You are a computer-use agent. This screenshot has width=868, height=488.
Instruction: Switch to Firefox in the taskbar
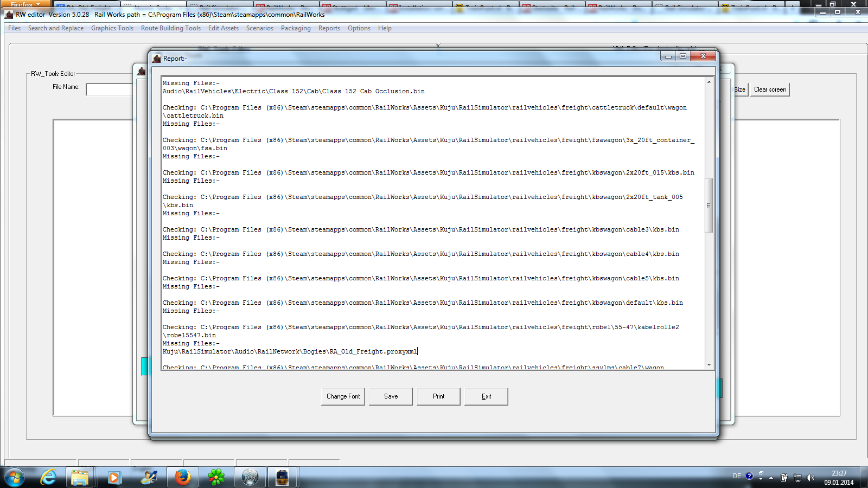(x=182, y=477)
